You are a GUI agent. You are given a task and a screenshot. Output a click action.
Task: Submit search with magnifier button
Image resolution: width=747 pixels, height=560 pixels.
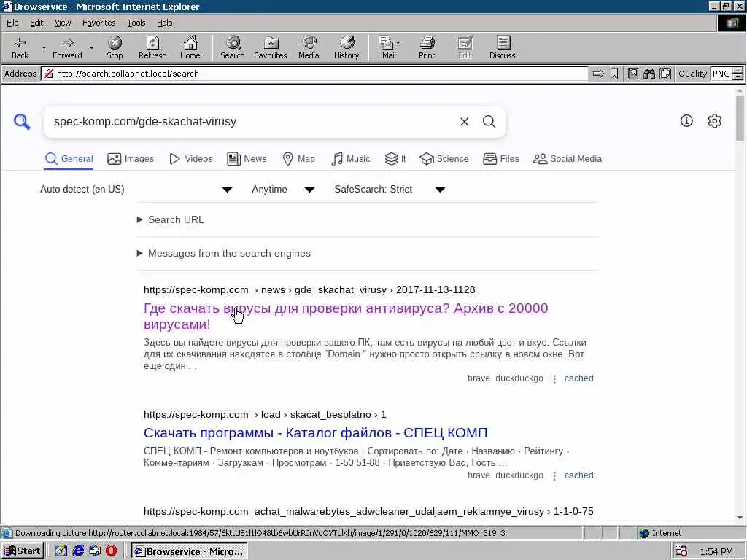[x=489, y=122]
